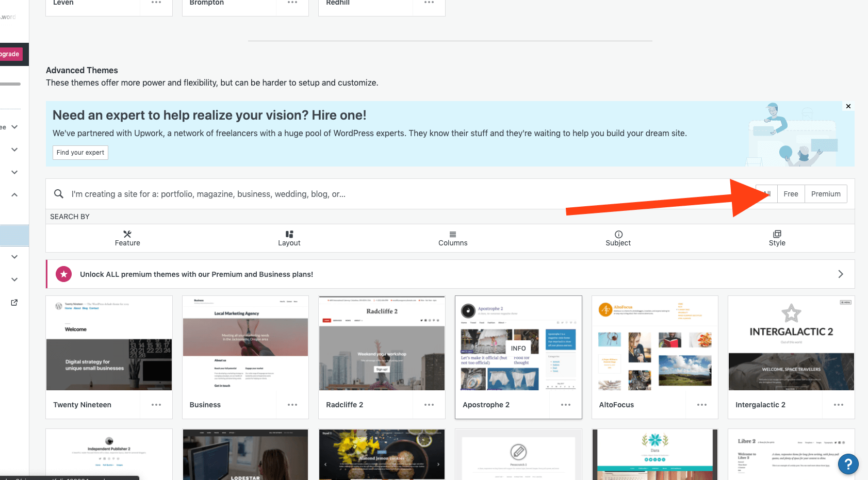
Task: Open the Independent Publisher 2 theme thumbnail
Action: (109, 455)
